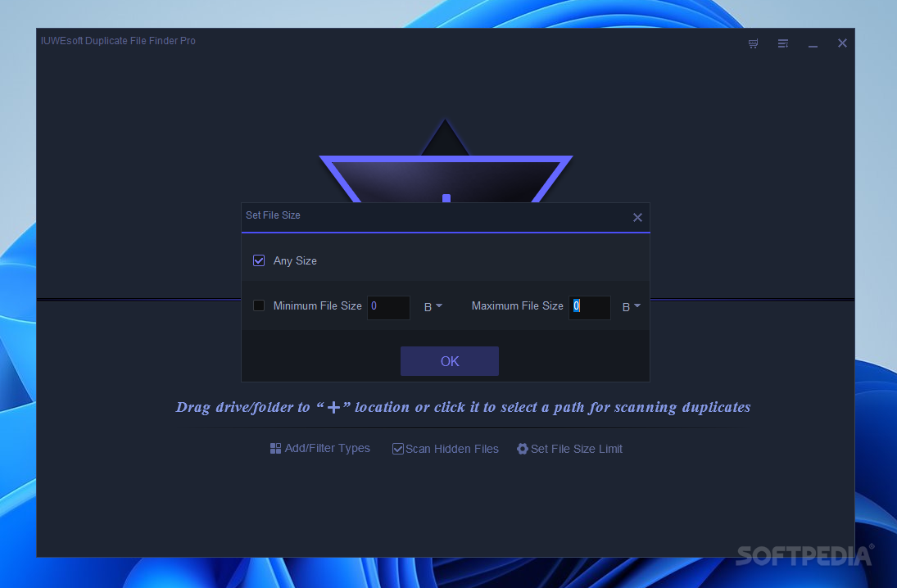This screenshot has height=588, width=897.
Task: Click the Maximum File Size value field
Action: point(590,307)
